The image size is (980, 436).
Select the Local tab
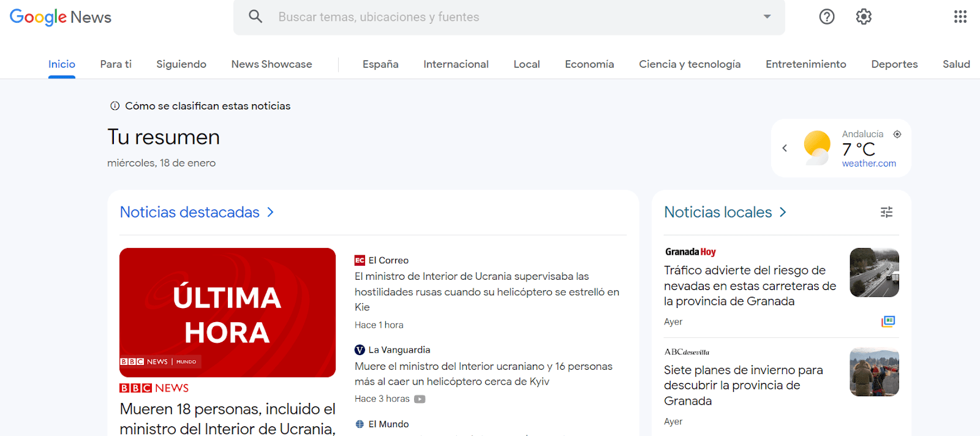527,64
